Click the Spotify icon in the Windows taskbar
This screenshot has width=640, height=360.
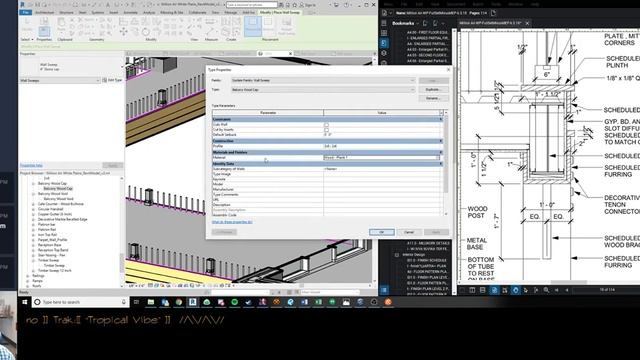pyautogui.click(x=235, y=302)
